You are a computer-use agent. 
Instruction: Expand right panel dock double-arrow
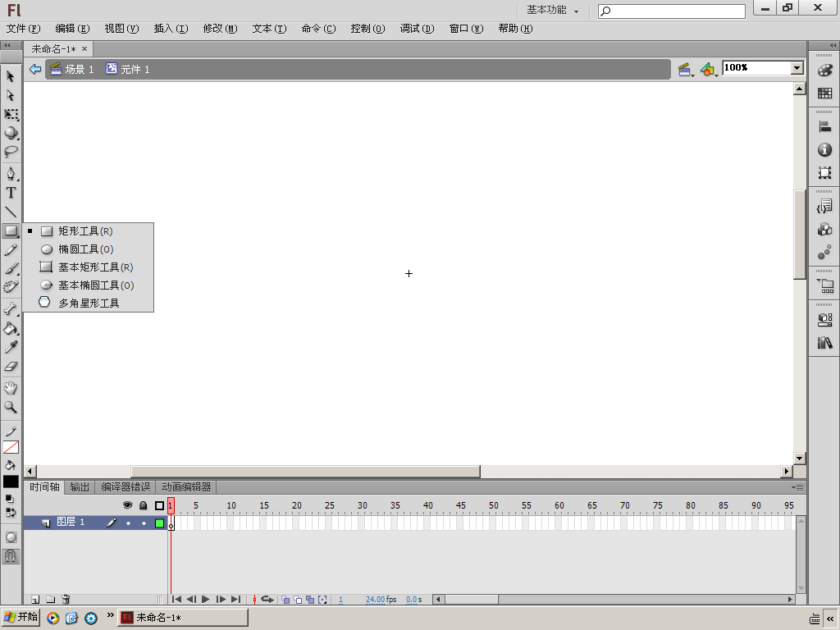[x=833, y=46]
